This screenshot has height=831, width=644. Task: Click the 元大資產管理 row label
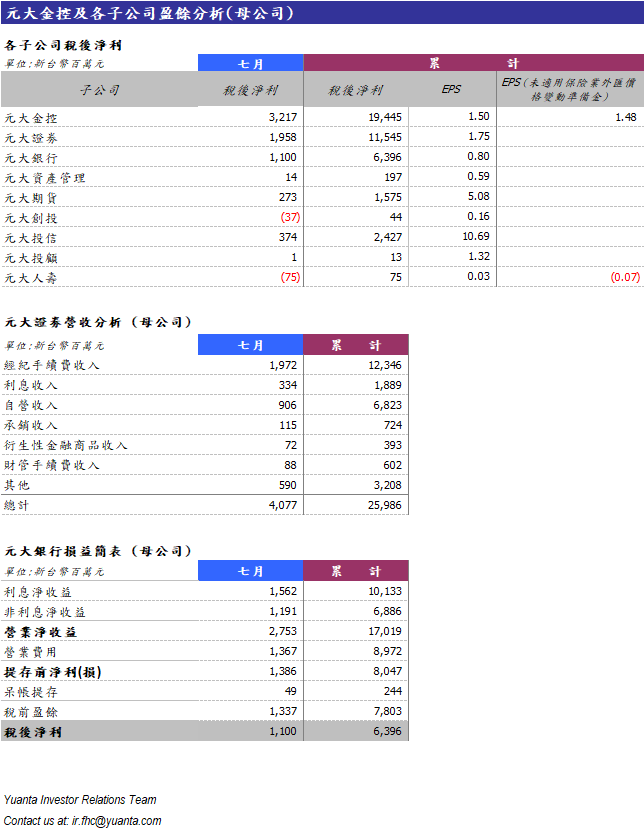coord(45,178)
